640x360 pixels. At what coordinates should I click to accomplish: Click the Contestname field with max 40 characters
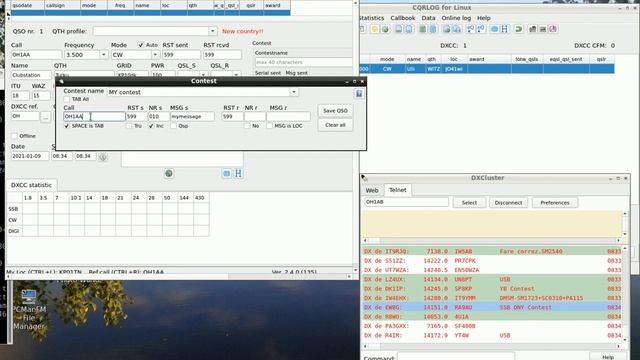click(303, 62)
